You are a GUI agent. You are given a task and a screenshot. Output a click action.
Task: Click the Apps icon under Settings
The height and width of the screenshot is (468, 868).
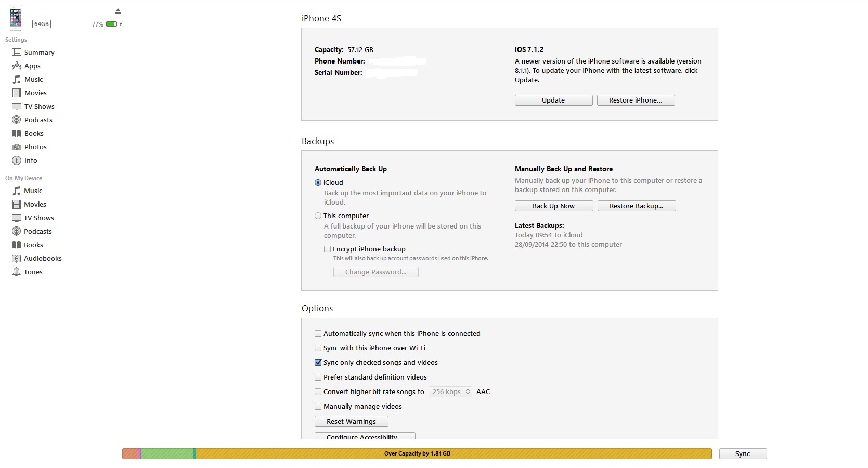[17, 66]
